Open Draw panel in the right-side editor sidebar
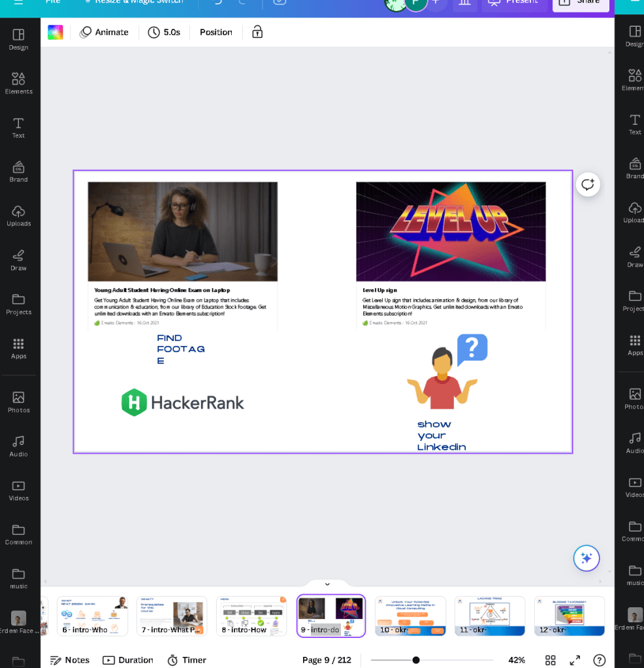This screenshot has width=644, height=668. point(634,257)
